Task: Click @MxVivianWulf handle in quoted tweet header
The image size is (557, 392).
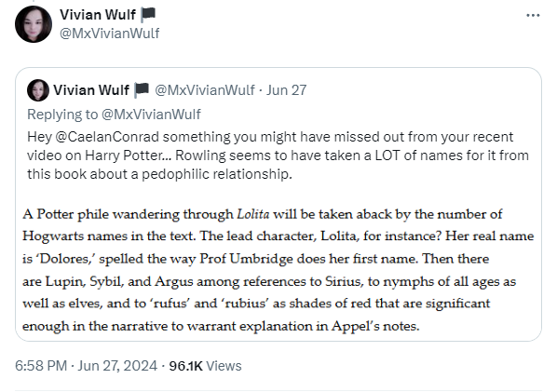Action: 205,89
